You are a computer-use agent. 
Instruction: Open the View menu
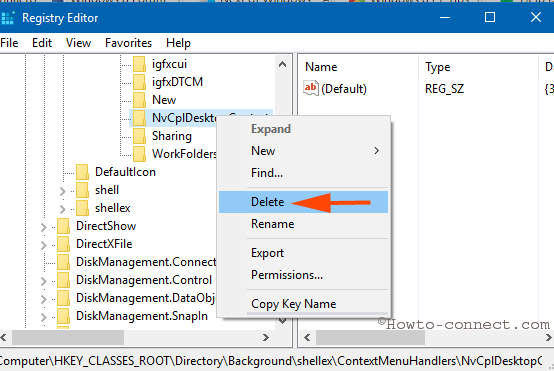tap(78, 43)
